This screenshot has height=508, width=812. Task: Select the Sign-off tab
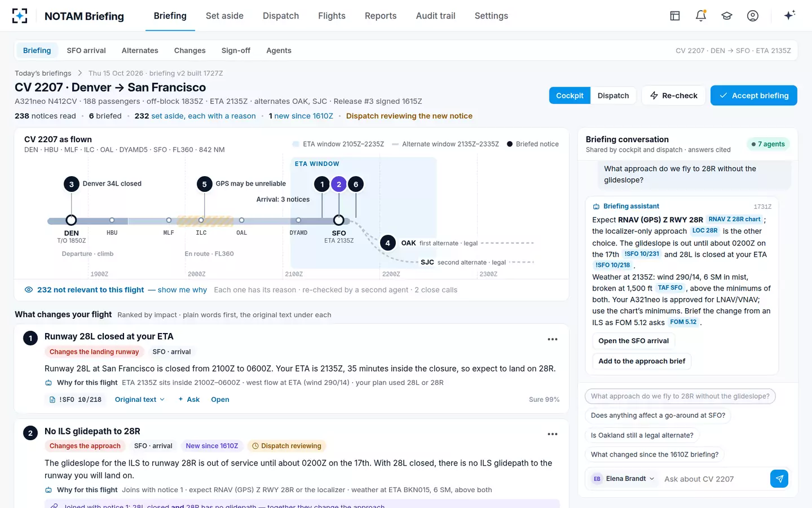(236, 50)
